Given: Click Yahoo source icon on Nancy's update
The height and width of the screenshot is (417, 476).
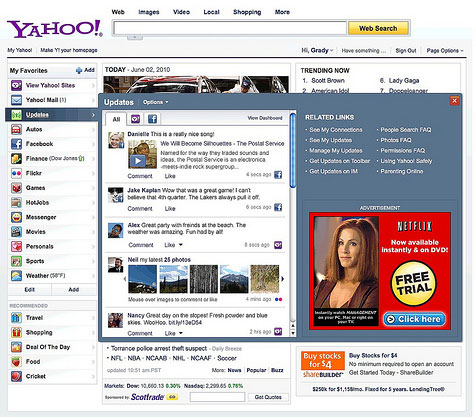Looking at the screenshot, I should [278, 332].
